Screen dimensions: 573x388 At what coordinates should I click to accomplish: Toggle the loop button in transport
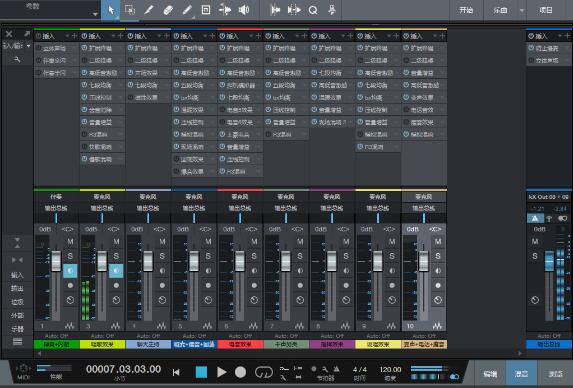[x=263, y=372]
